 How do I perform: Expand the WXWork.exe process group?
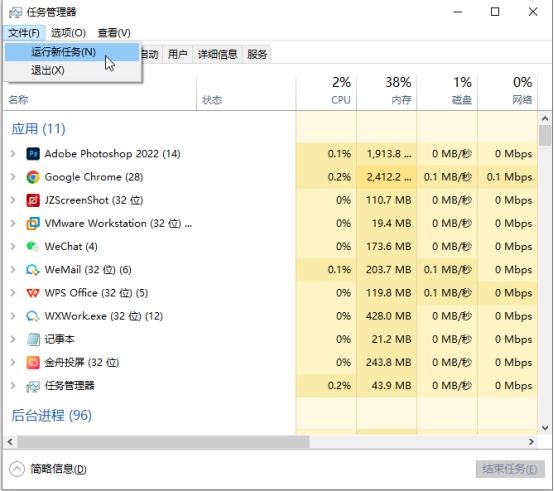[13, 316]
